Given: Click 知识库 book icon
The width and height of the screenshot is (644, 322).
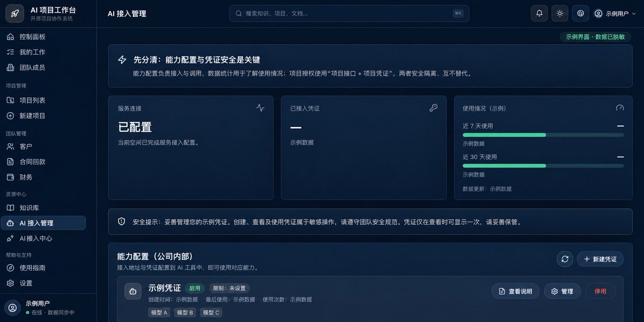Looking at the screenshot, I should click(10, 208).
